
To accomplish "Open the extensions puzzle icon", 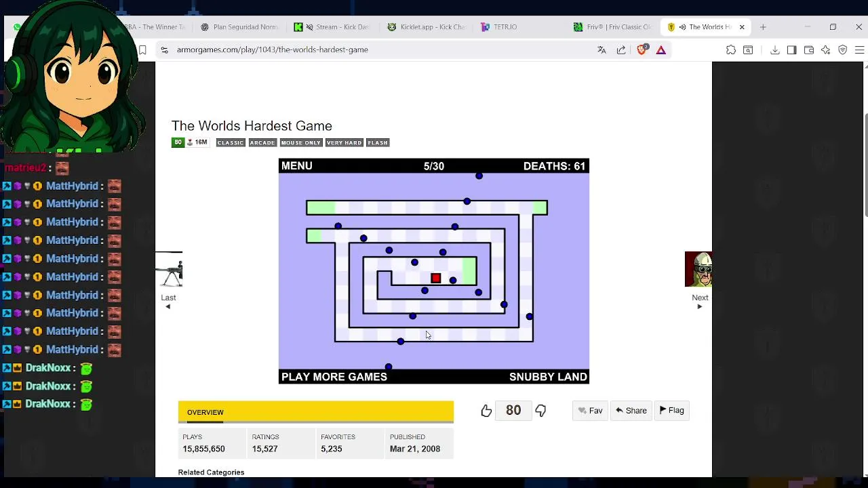I will pyautogui.click(x=731, y=49).
